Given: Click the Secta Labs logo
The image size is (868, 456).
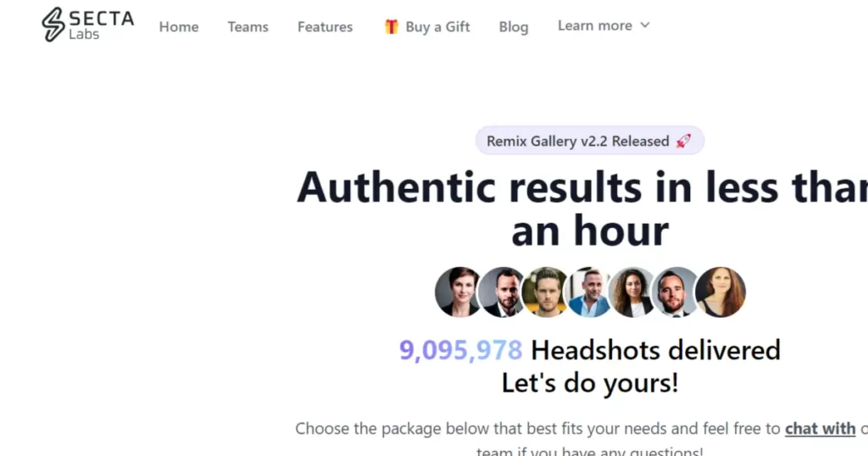Looking at the screenshot, I should point(88,25).
